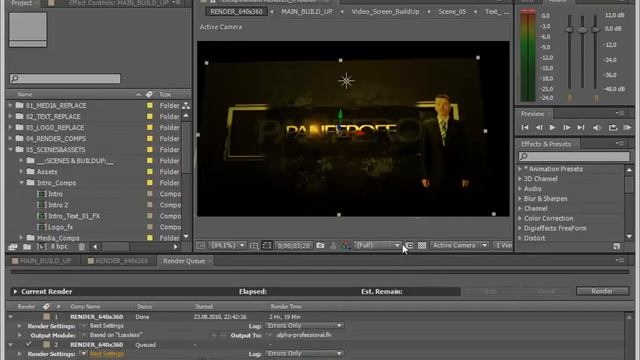Toggle the region of interest icon
This screenshot has width=640, height=360.
coord(409,245)
